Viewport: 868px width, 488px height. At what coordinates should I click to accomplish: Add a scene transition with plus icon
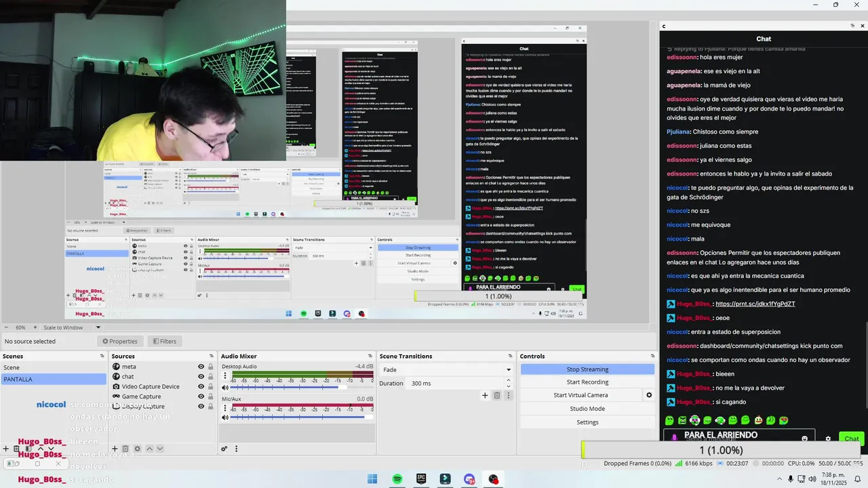point(485,395)
